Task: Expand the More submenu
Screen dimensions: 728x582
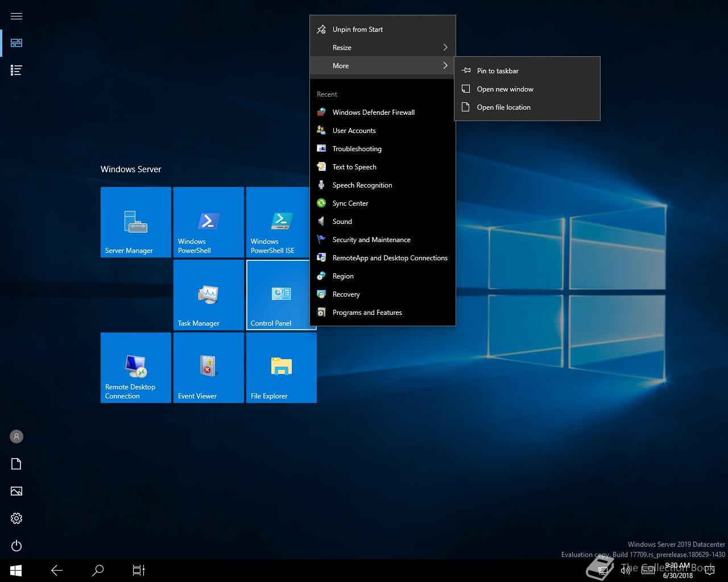Action: click(383, 66)
